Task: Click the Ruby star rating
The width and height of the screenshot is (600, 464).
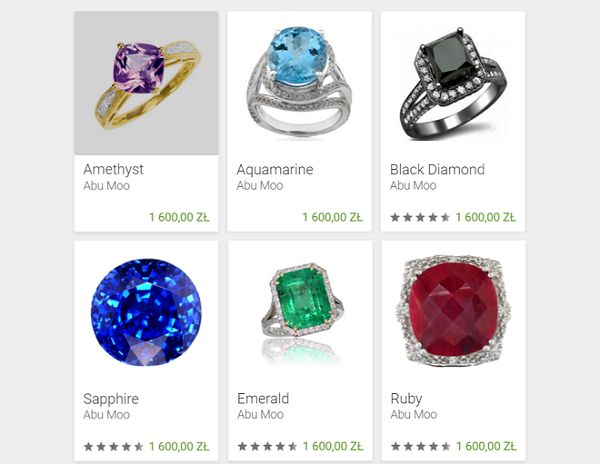Action: tap(421, 446)
